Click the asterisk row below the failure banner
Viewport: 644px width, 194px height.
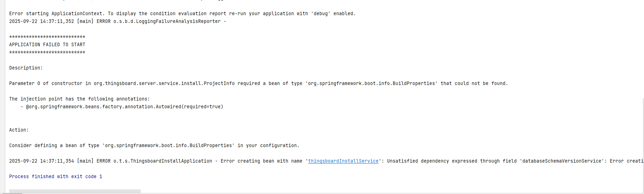tap(47, 53)
